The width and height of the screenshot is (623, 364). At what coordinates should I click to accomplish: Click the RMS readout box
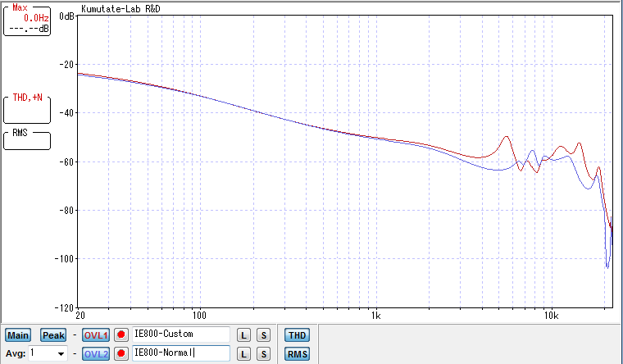(27, 140)
